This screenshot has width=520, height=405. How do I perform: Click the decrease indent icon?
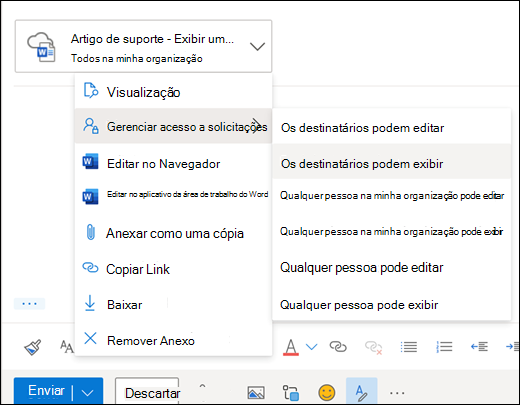(479, 347)
